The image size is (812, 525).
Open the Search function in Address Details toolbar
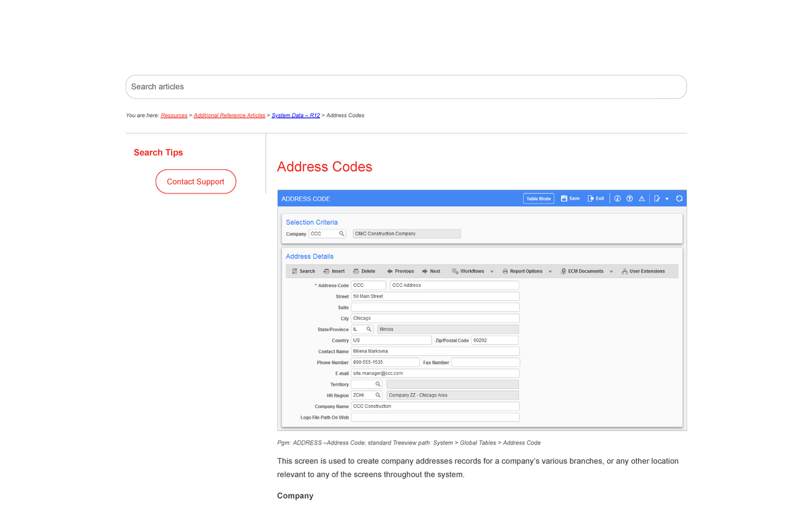coord(302,271)
